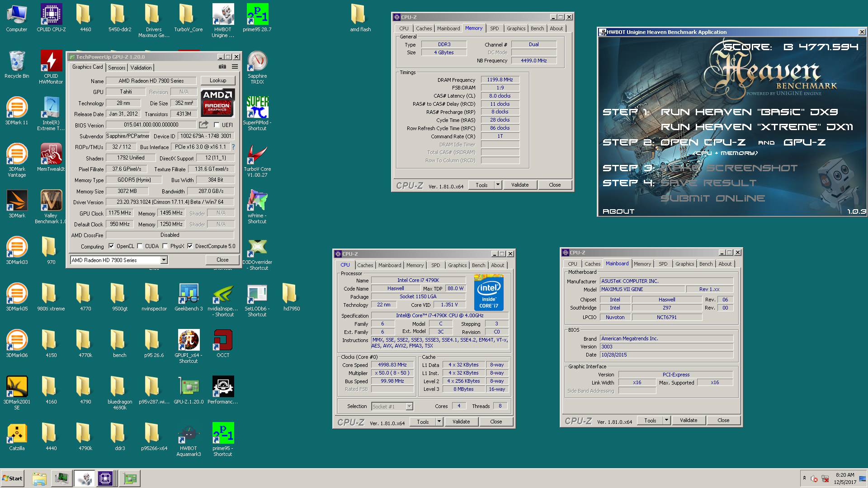Viewport: 868px width, 488px height.
Task: Click SUBMIT ONLINE in the HWBOT window
Action: click(712, 198)
